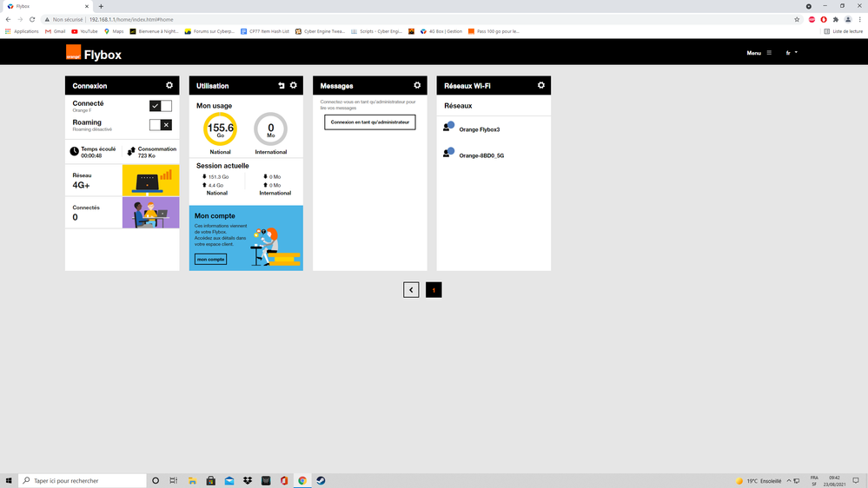Select page 1 in pagination
The image size is (868, 488).
coord(434,290)
